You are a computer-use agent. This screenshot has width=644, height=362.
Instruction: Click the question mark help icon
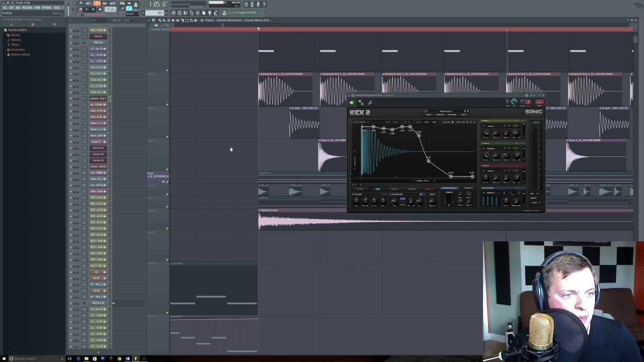coord(264,4)
